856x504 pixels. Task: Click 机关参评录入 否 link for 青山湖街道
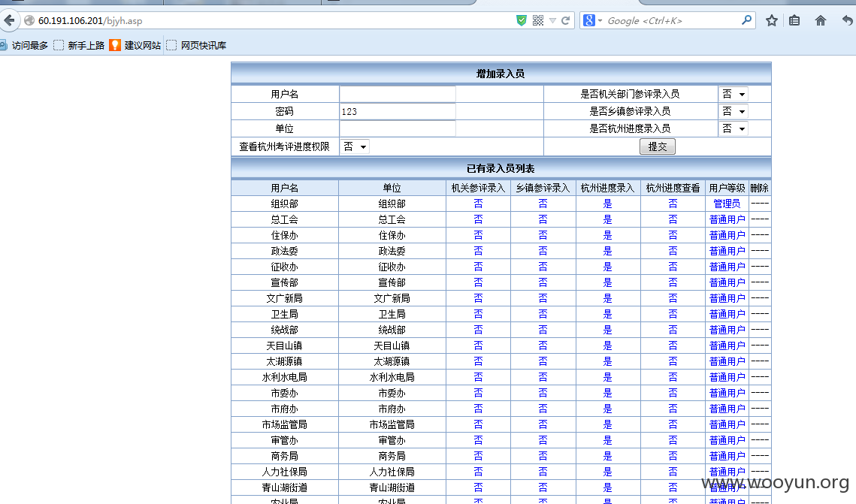coord(478,488)
